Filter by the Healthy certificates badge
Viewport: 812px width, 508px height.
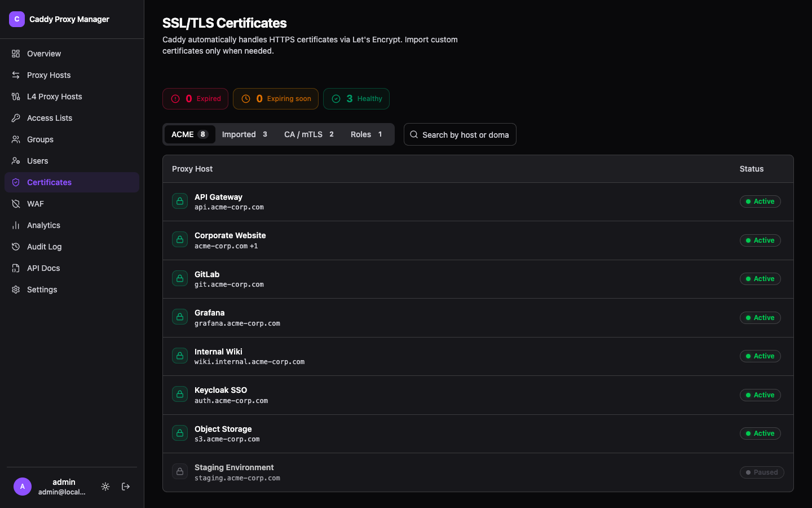(x=356, y=99)
